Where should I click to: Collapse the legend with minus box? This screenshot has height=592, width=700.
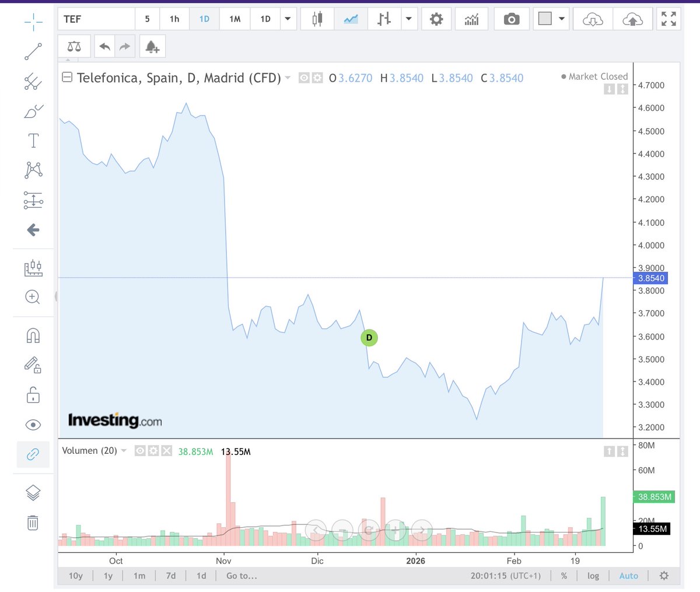point(67,77)
